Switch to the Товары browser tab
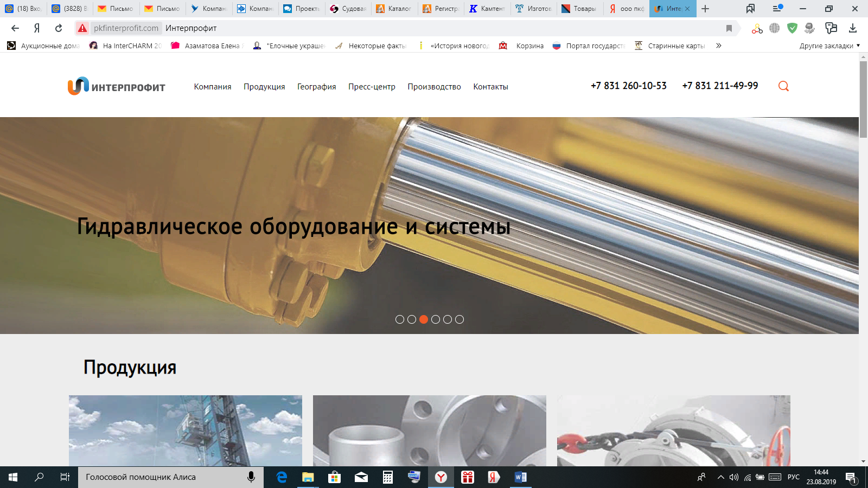This screenshot has width=868, height=488. click(579, 9)
